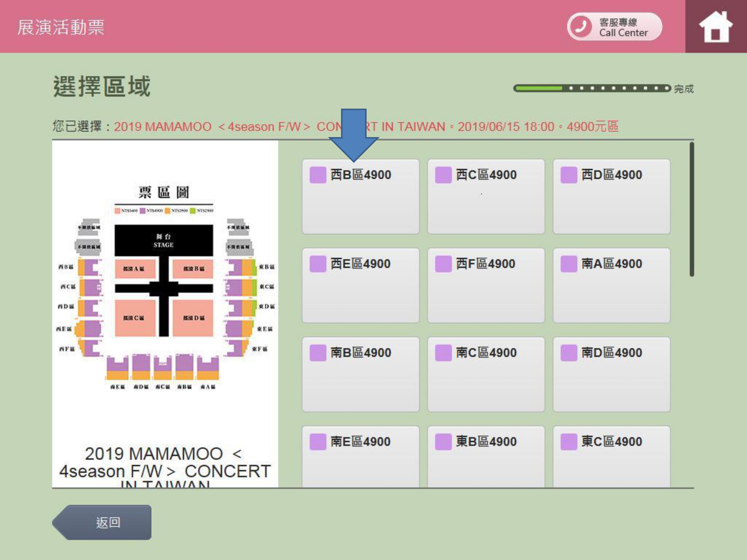Select the 南B區4900 seating zone

point(361,374)
